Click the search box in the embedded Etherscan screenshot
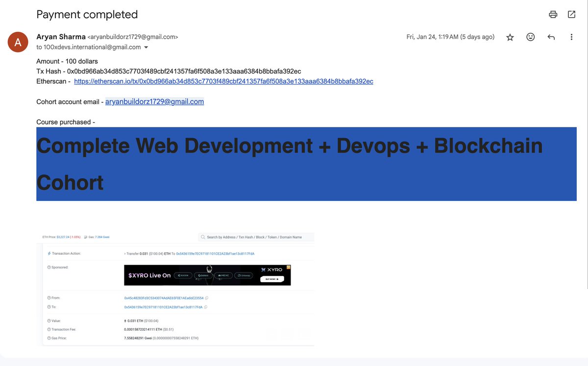Viewport: 588px width, 366px height. (x=256, y=237)
